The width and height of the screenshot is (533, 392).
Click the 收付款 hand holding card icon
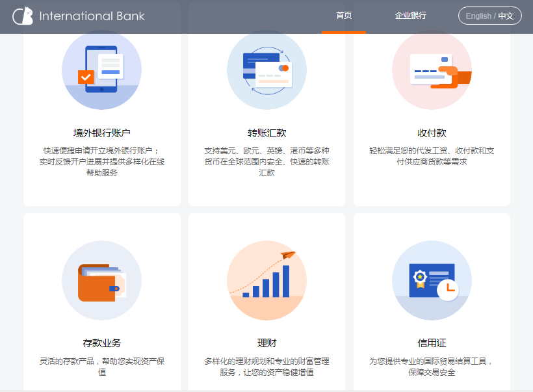tap(432, 70)
